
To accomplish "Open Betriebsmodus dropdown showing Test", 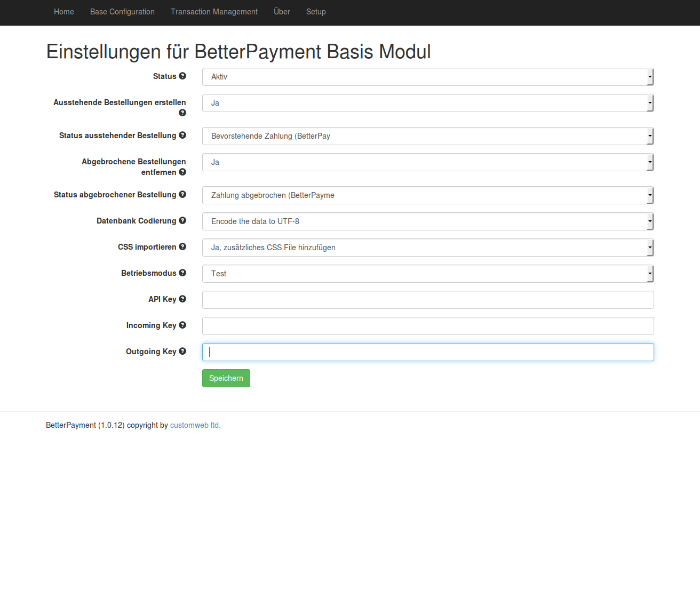I will [428, 274].
